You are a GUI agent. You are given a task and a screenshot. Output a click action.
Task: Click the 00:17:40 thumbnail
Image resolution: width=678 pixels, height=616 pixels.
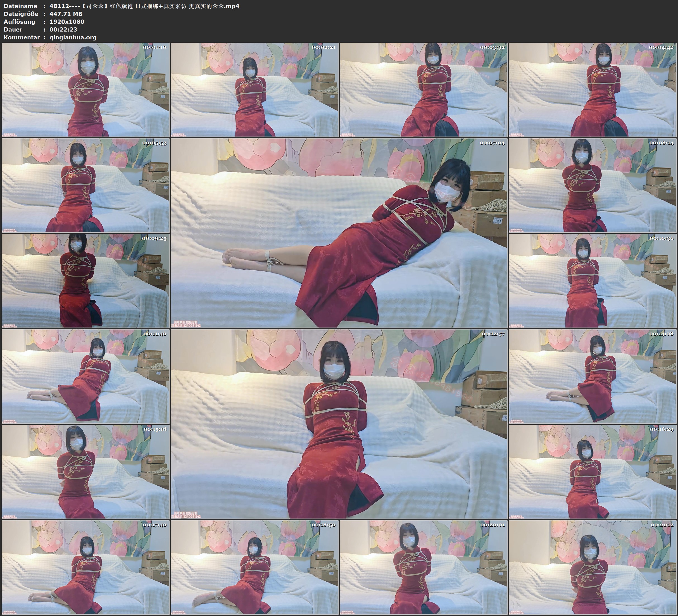(85, 567)
